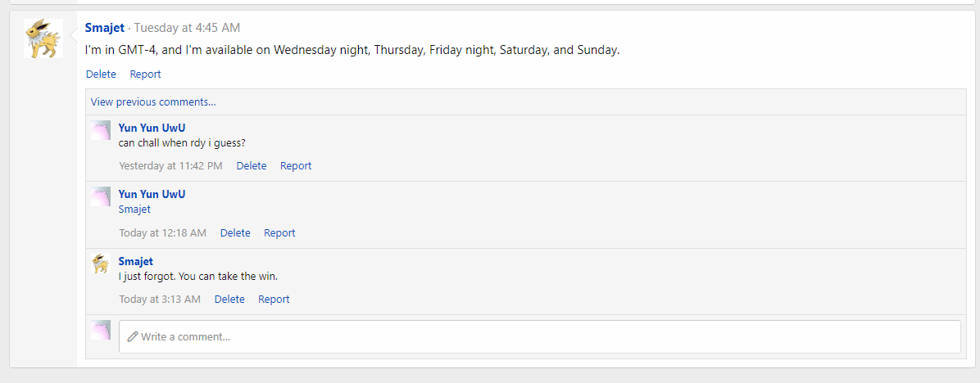
Task: Focus the Write a comment field
Action: click(x=539, y=337)
